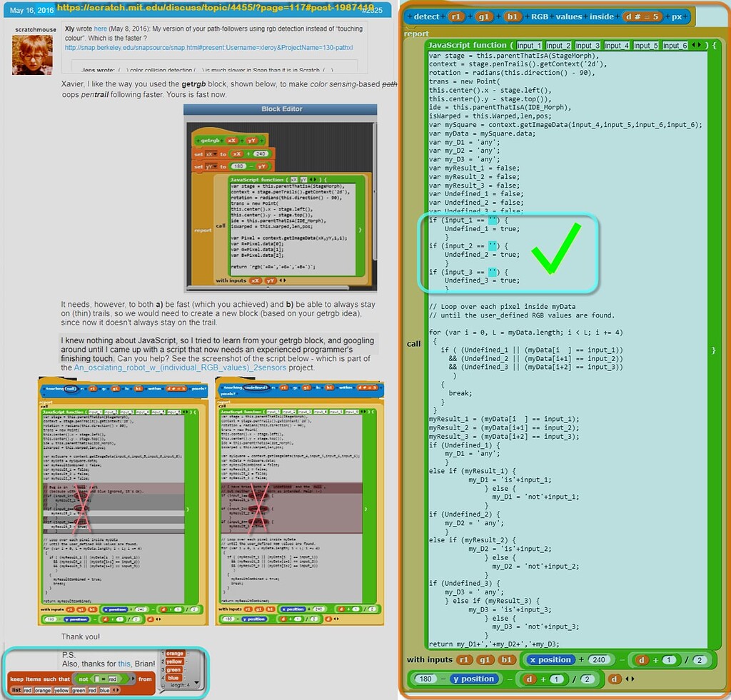Select the blue 'x position' reporter block
Image resolution: width=731 pixels, height=700 pixels.
point(551,659)
